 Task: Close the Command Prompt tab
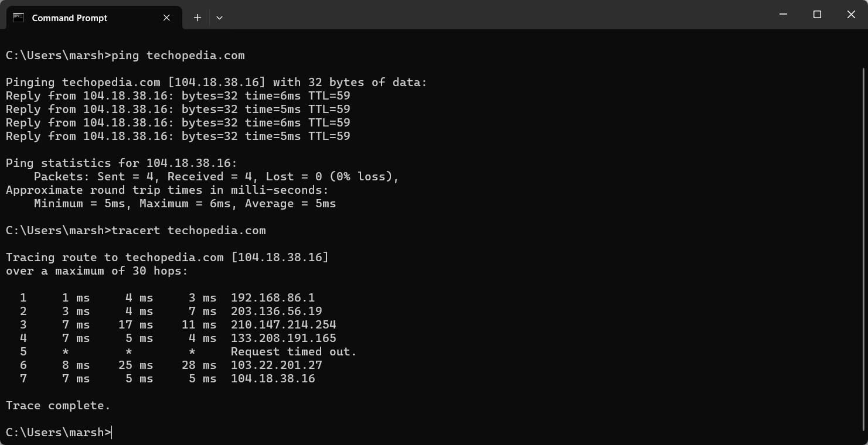pyautogui.click(x=166, y=18)
